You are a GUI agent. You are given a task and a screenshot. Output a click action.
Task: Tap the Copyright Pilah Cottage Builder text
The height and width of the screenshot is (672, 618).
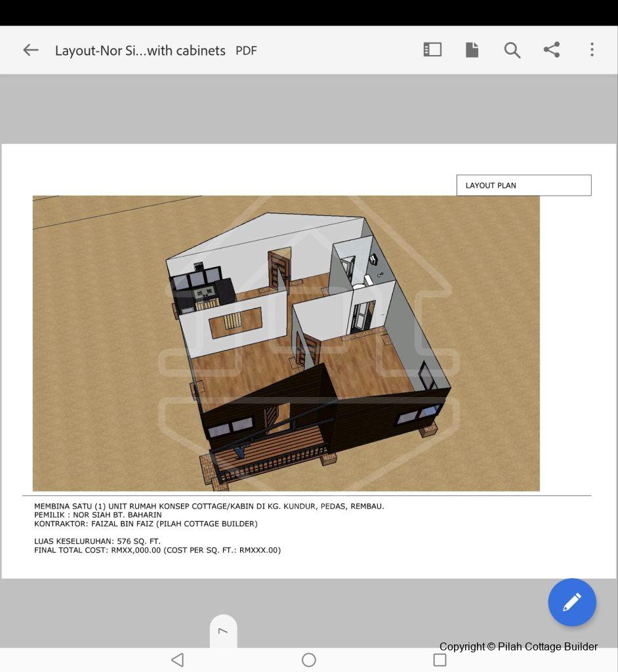click(x=518, y=646)
